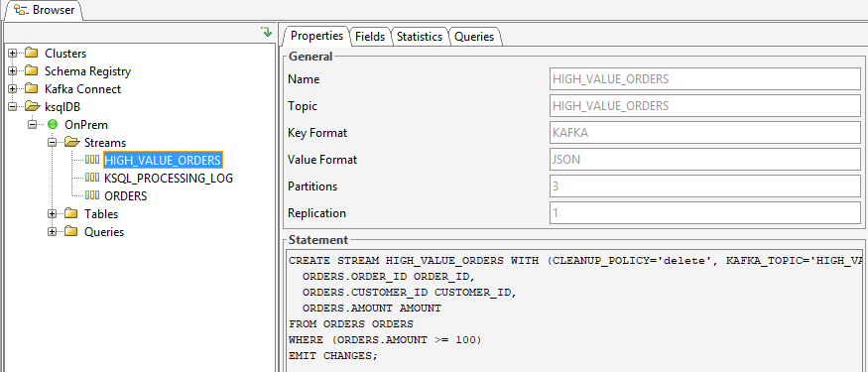
Task: Click the WHERE (ORDERS.AMOUNT >= 100) line
Action: point(385,340)
